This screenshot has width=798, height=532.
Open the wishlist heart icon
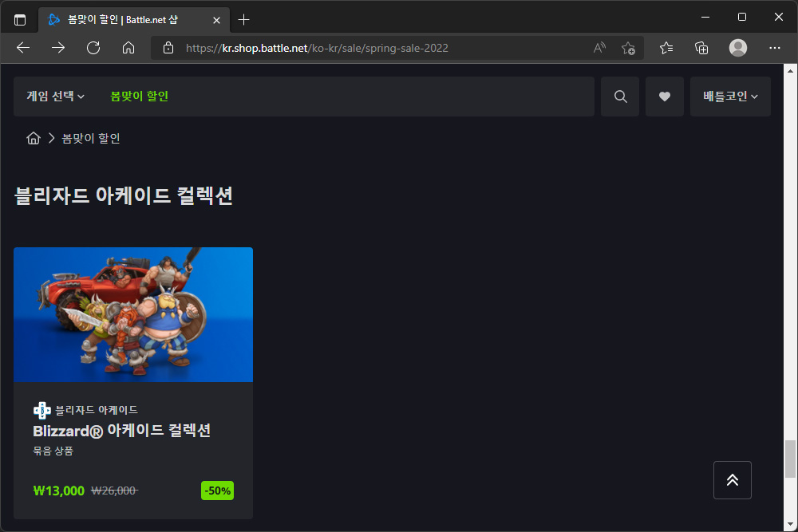664,97
